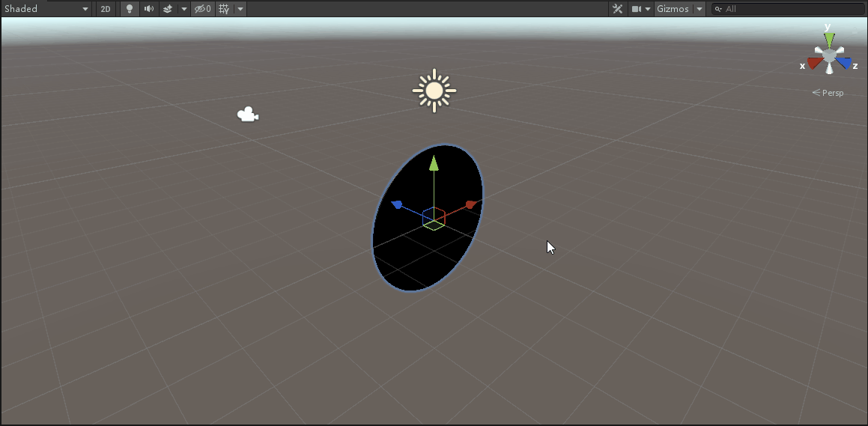Click the Sun directional light gizmo
Viewport: 868px width, 426px height.
coord(434,91)
